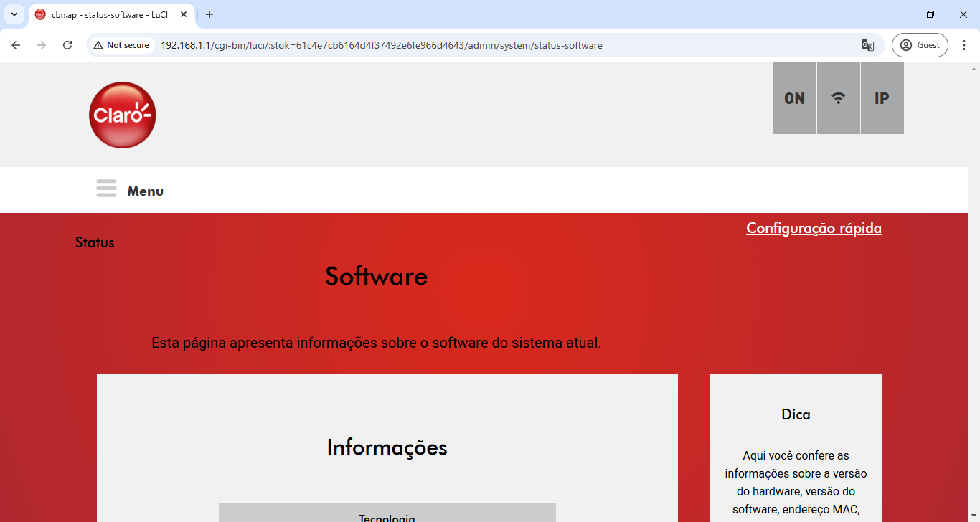The height and width of the screenshot is (522, 980).
Task: Open the Chrome three-dot menu
Action: 964,45
